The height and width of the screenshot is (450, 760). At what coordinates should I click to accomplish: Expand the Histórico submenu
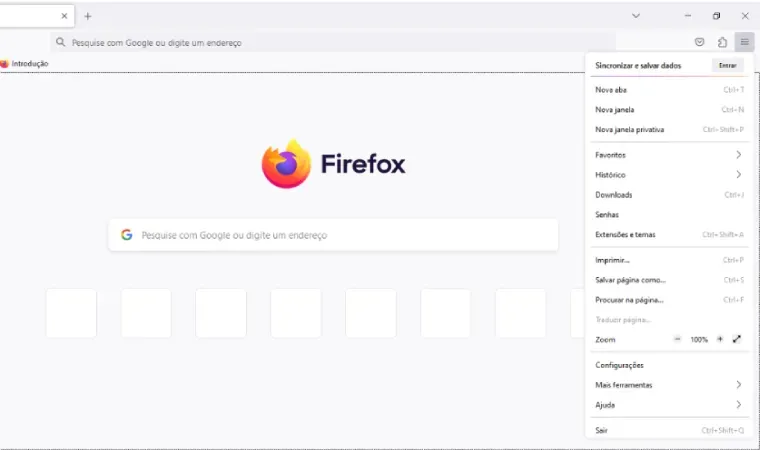(669, 175)
